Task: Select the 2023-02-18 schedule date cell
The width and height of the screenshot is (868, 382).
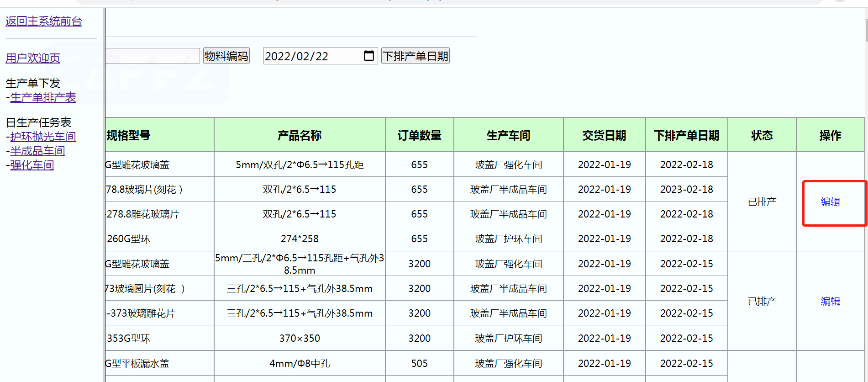Action: pyautogui.click(x=686, y=189)
